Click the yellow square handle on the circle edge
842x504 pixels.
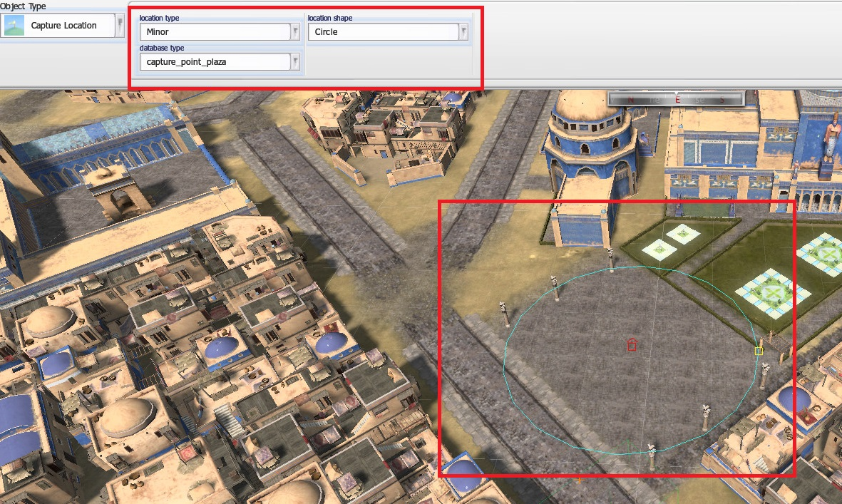click(x=759, y=351)
